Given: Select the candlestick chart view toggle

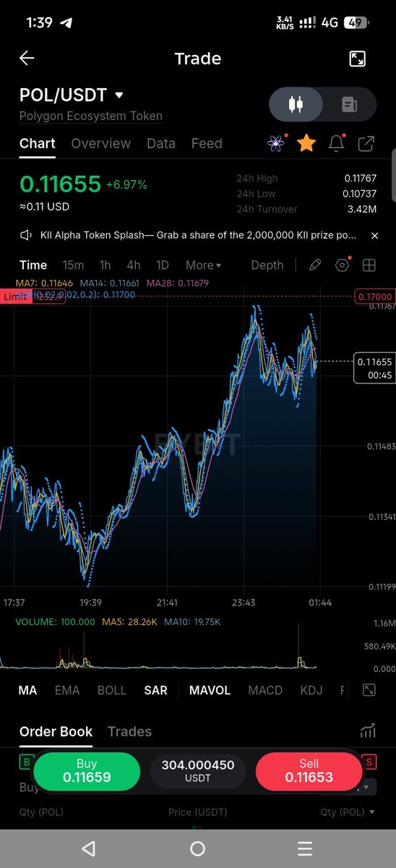Looking at the screenshot, I should [x=295, y=105].
